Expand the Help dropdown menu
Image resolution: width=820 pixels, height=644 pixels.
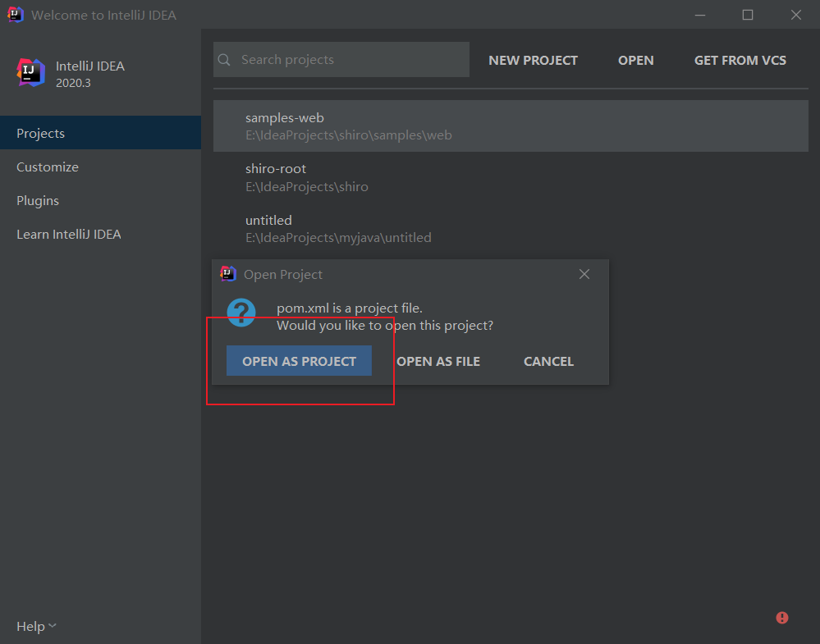(x=36, y=626)
